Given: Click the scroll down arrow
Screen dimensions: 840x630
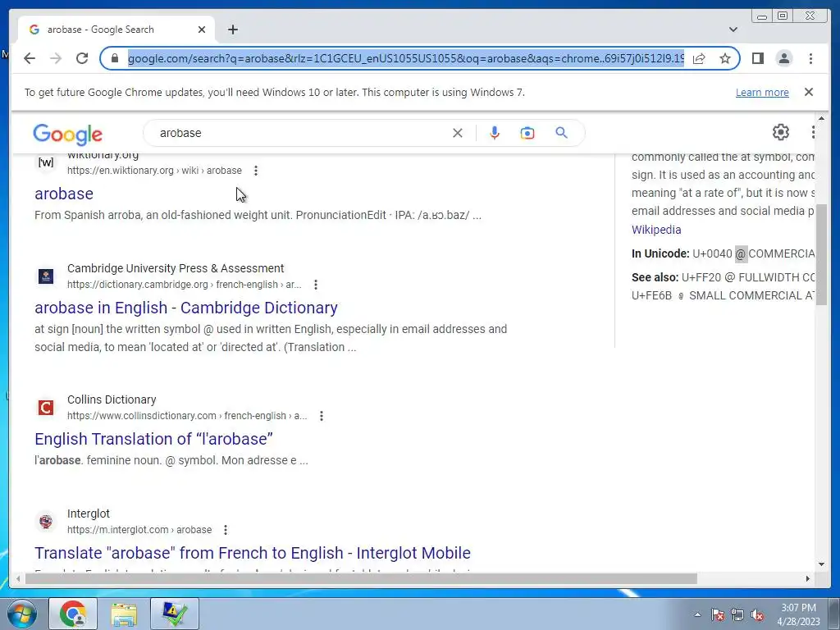Looking at the screenshot, I should tap(821, 564).
